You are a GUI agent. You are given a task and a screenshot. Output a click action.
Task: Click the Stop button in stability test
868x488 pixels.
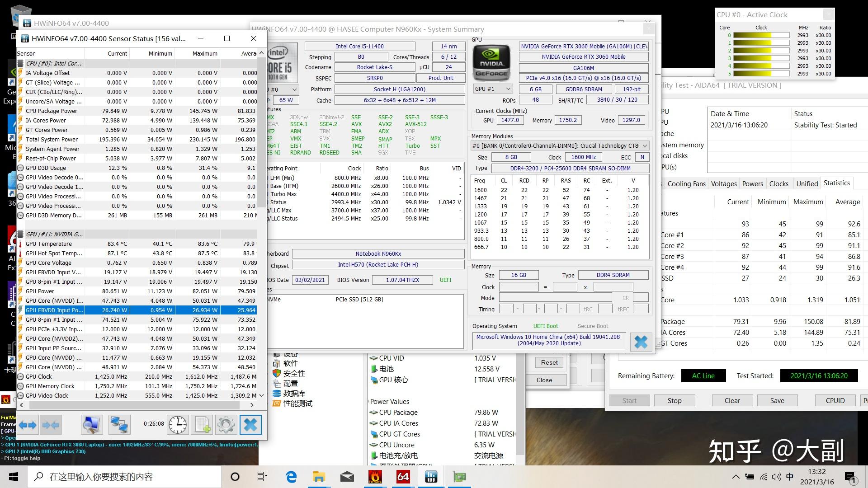point(674,401)
